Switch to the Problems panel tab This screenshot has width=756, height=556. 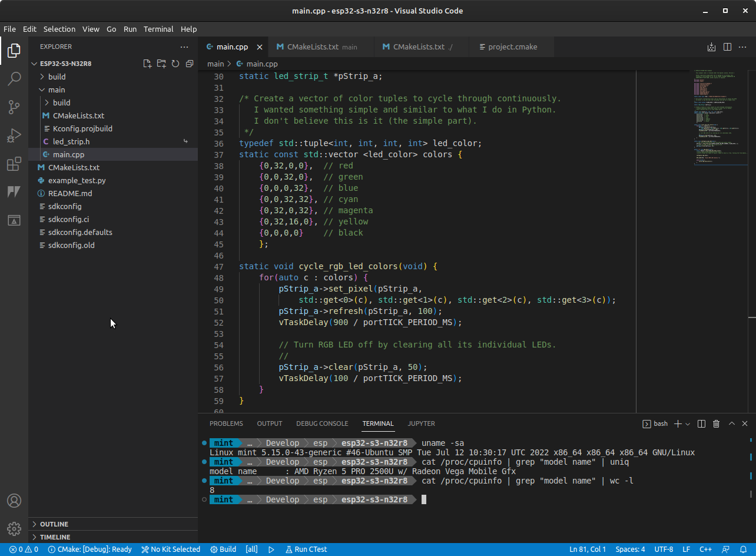[x=226, y=423]
